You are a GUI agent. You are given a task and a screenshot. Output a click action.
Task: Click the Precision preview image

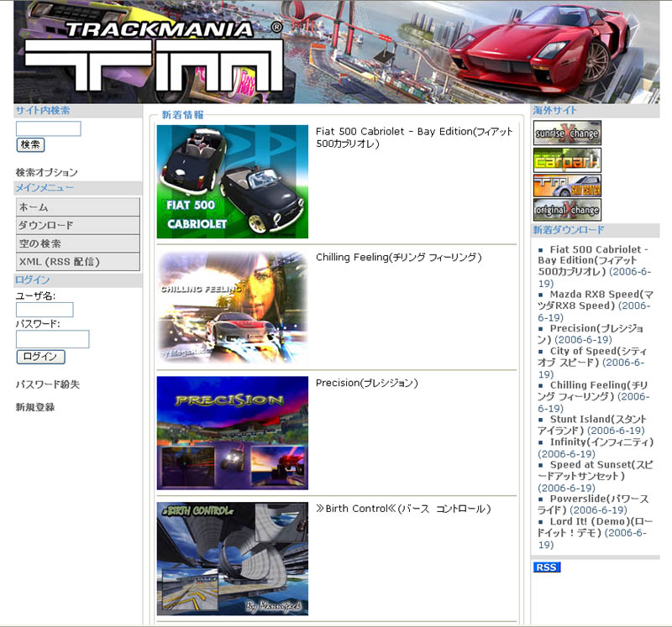pos(233,433)
